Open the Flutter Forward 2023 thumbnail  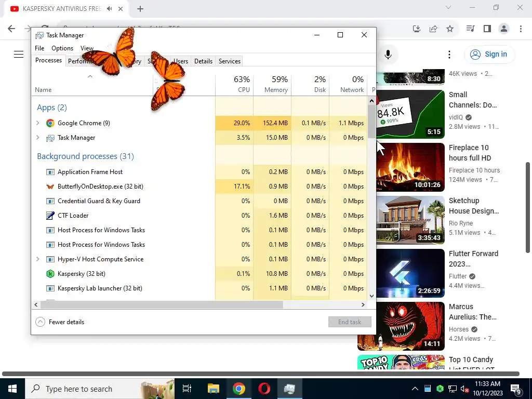click(x=410, y=273)
